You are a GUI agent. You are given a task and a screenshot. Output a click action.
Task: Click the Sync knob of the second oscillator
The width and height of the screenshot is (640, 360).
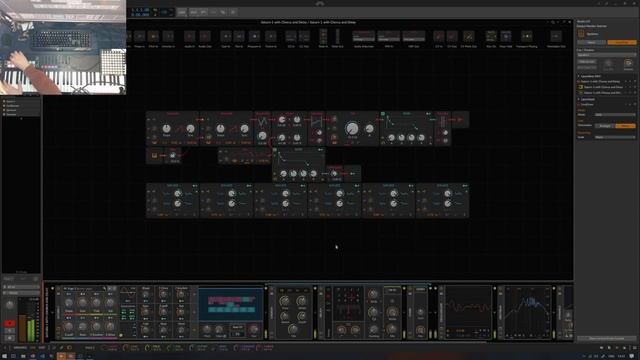point(244,129)
